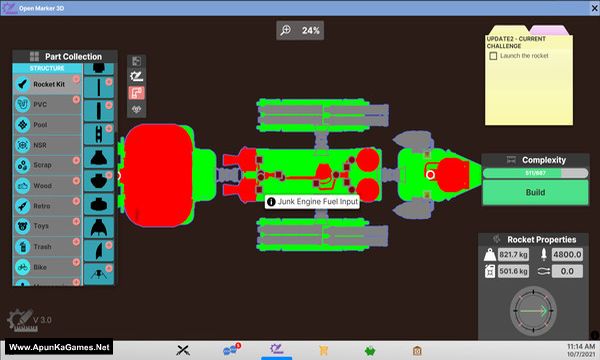Tick the Launch the rocket checkbox

[493, 56]
